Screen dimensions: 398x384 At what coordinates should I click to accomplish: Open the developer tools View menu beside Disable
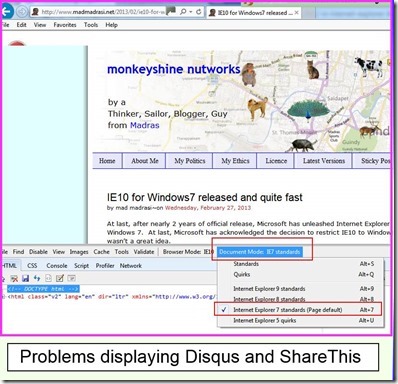tap(59, 252)
